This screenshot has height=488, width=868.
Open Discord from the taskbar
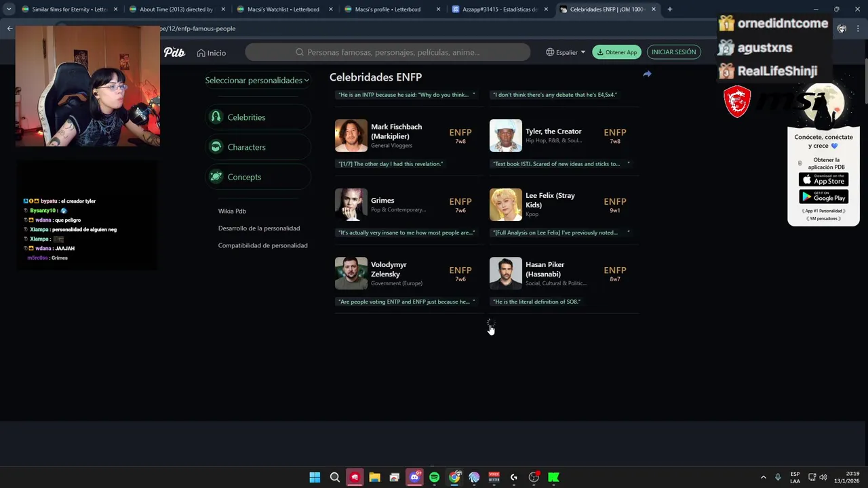pos(414,477)
